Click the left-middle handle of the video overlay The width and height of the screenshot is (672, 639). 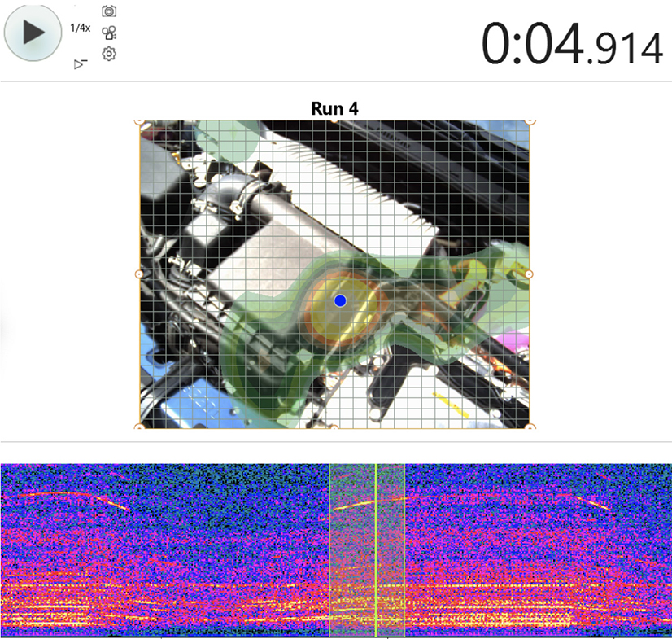[138, 274]
